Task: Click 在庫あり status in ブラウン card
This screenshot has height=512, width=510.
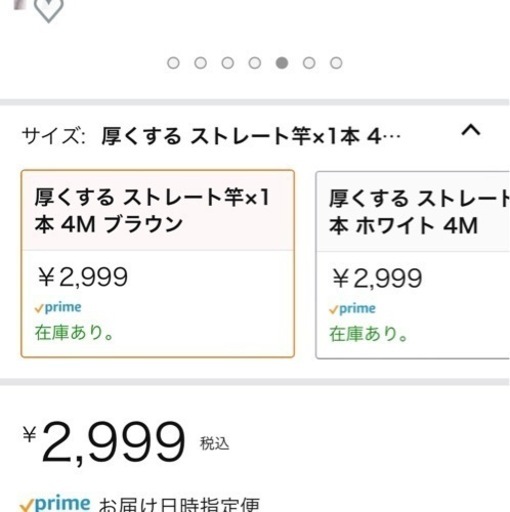Action: tap(75, 332)
